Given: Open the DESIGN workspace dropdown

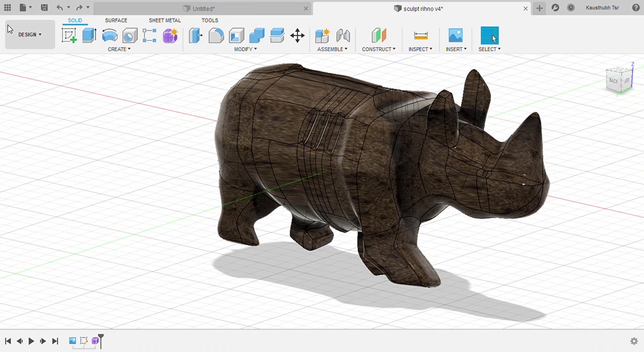Looking at the screenshot, I should [x=30, y=35].
